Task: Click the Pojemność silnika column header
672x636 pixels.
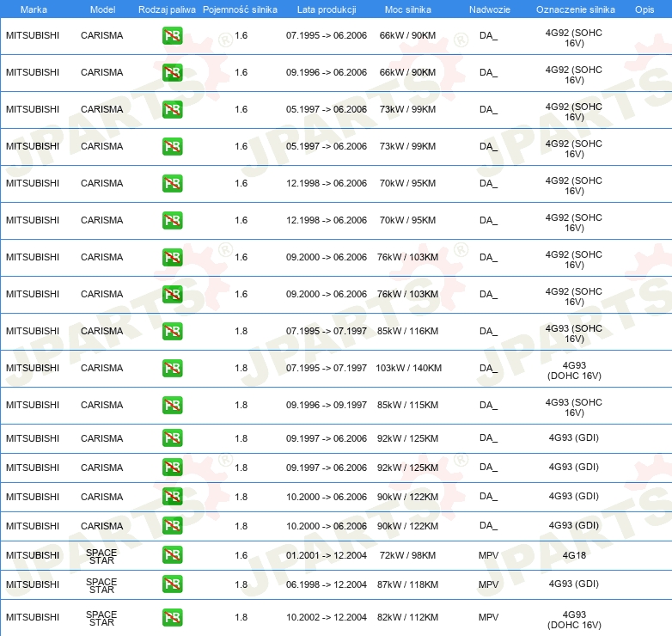Action: 241,9
